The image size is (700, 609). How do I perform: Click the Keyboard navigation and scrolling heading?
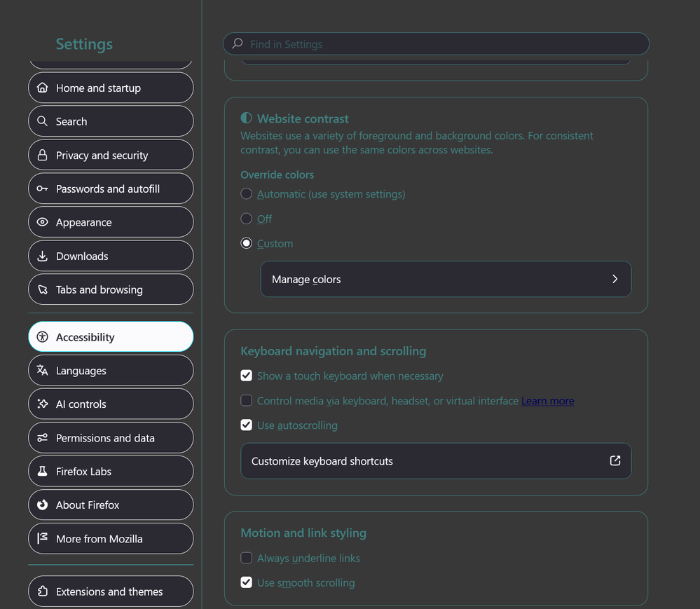(x=334, y=351)
